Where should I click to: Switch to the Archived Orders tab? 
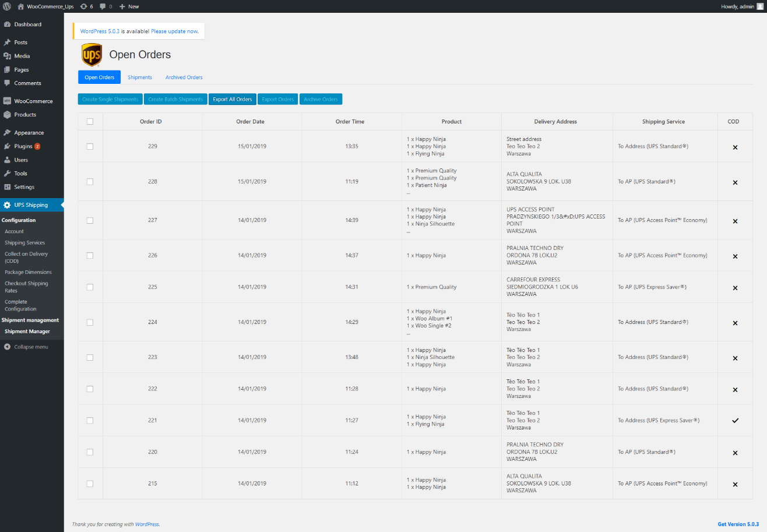tap(184, 77)
